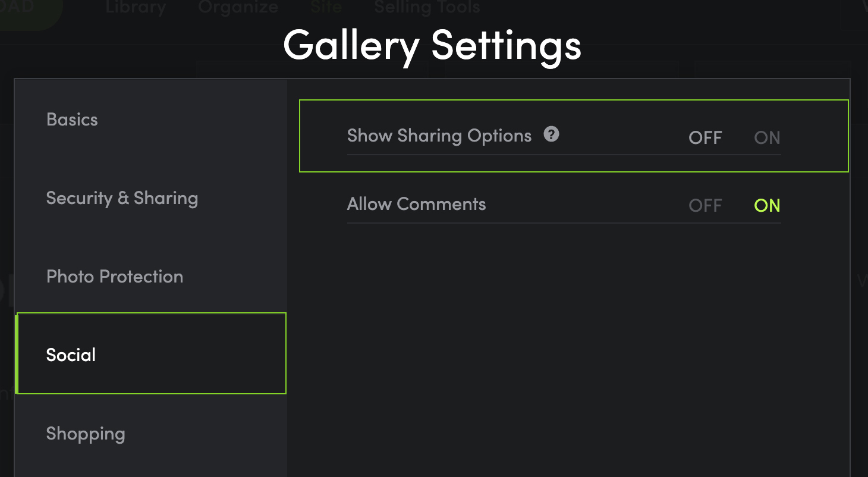Image resolution: width=868 pixels, height=477 pixels.
Task: Click the help icon beside Show Sharing Options
Action: point(552,134)
